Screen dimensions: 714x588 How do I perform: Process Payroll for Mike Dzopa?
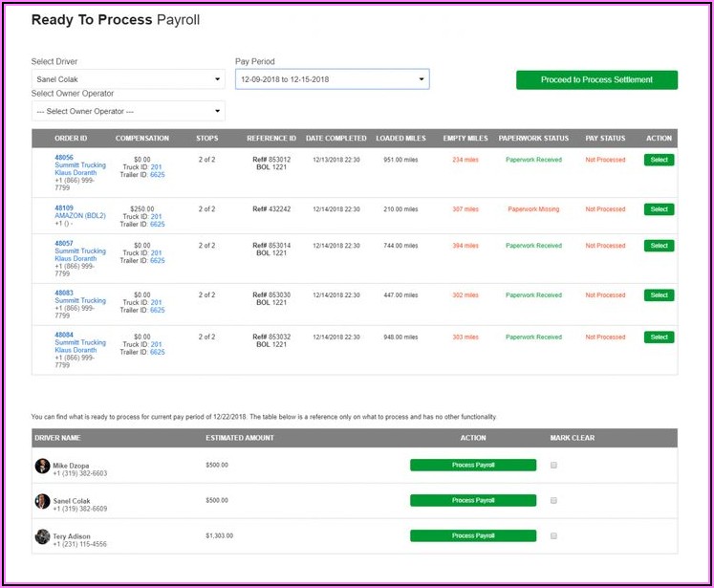coord(473,466)
